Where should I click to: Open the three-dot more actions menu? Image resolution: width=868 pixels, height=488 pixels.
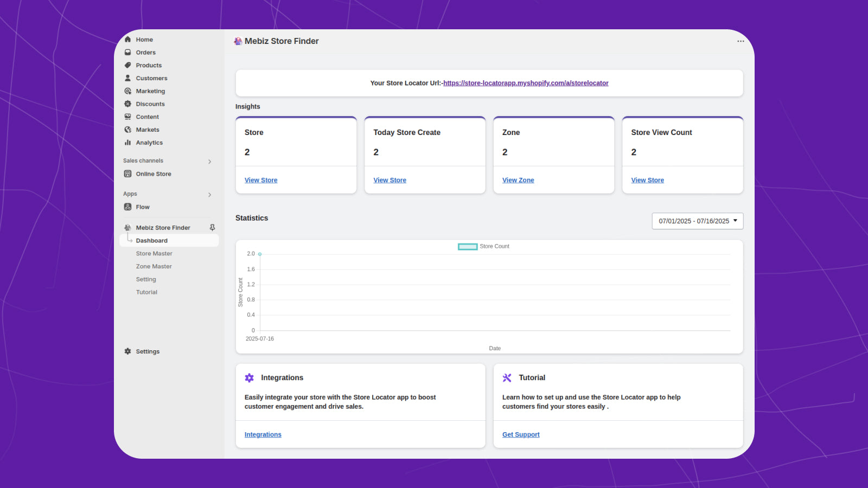[x=741, y=41]
